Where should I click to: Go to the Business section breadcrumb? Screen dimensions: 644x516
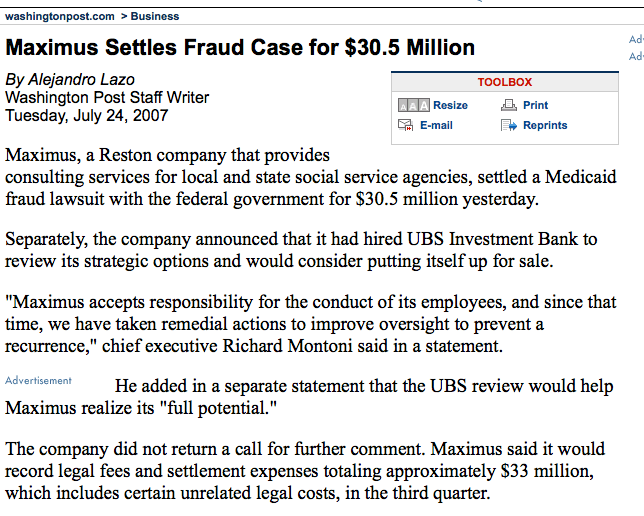click(x=155, y=16)
